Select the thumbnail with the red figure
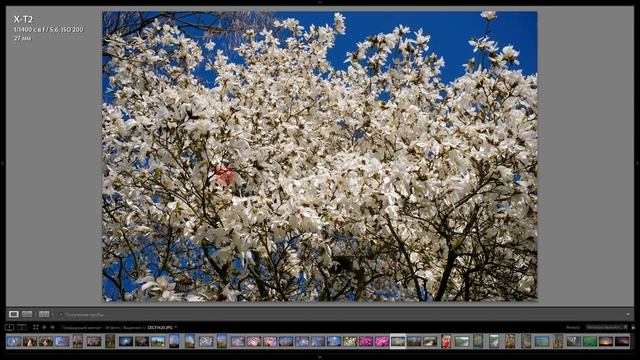The image size is (640, 360). [446, 341]
